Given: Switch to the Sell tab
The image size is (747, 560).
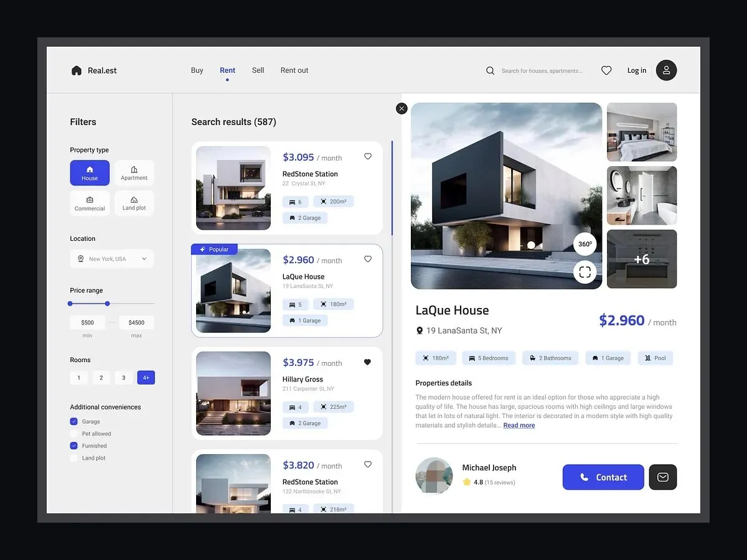Looking at the screenshot, I should [x=258, y=70].
